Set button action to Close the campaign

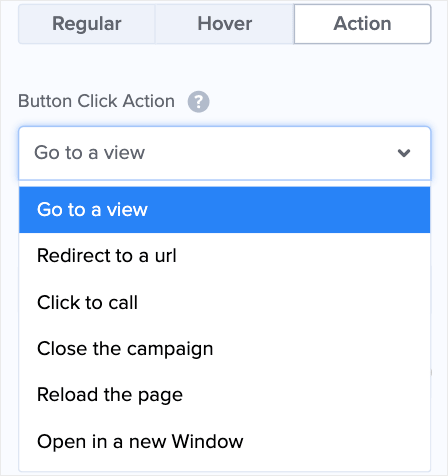click(x=225, y=349)
